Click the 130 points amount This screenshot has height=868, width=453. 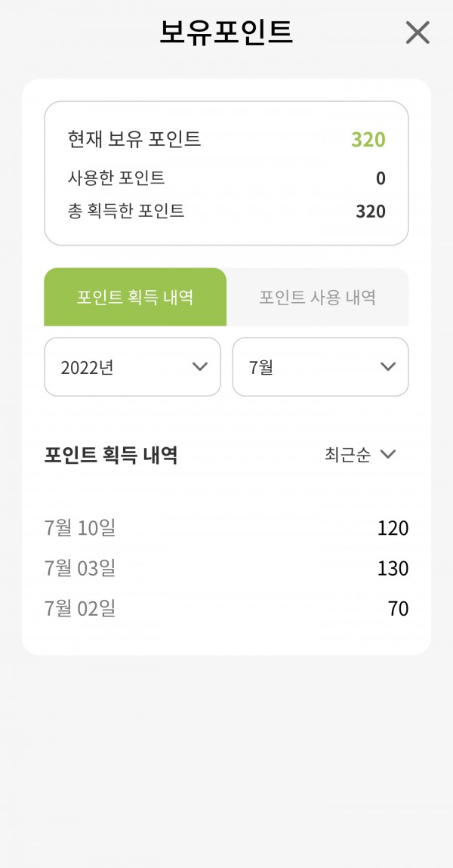pos(393,569)
